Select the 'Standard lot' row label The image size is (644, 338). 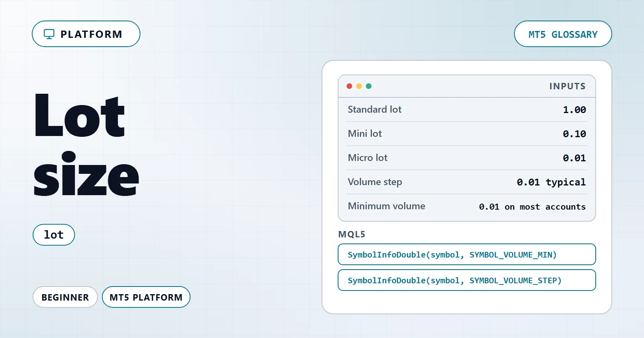click(375, 109)
